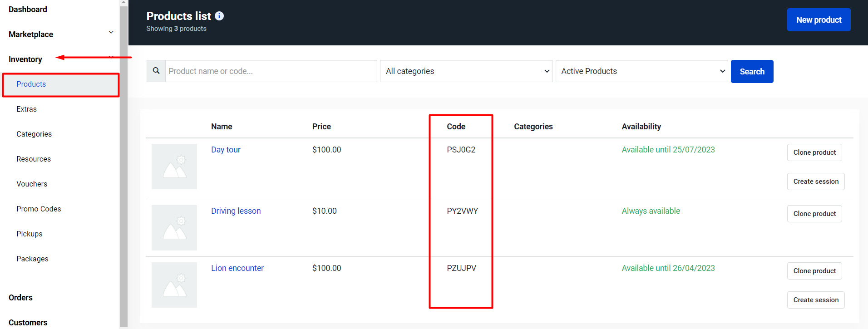The height and width of the screenshot is (329, 868).
Task: Open Resources in the sidebar
Action: 34,159
